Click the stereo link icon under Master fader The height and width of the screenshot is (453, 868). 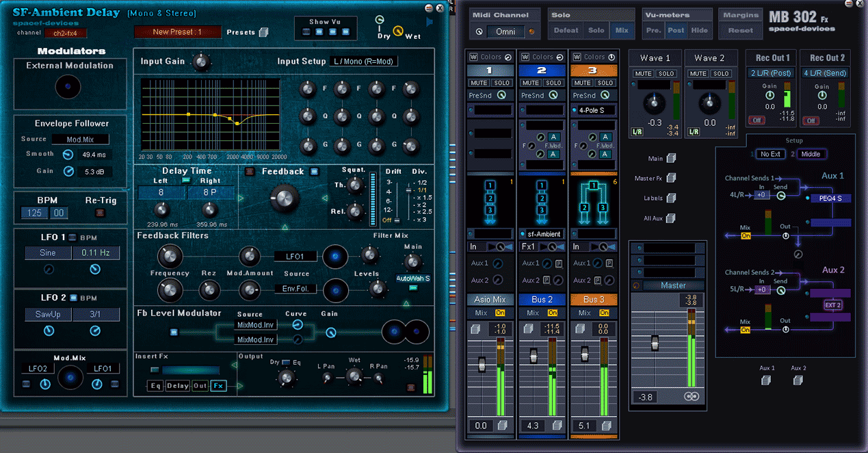tap(691, 397)
